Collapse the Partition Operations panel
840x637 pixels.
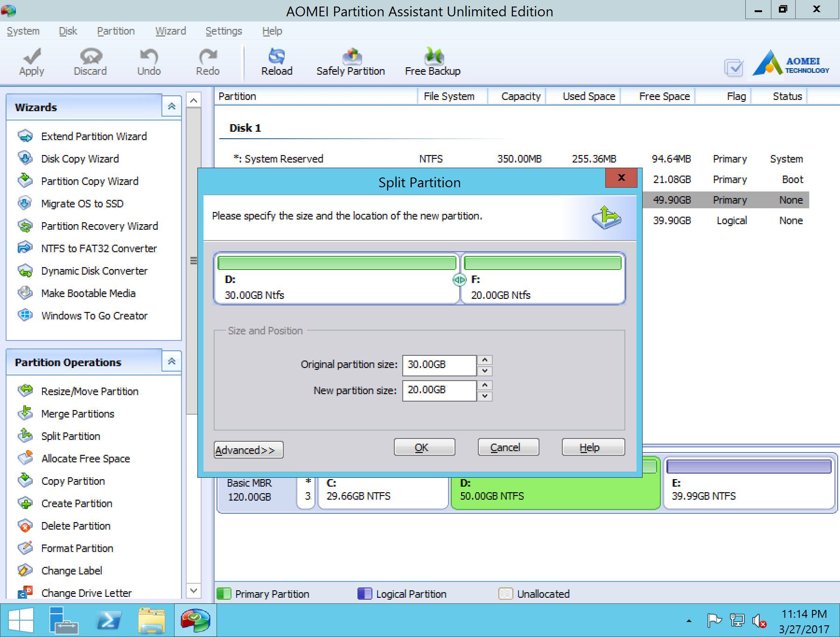point(171,361)
